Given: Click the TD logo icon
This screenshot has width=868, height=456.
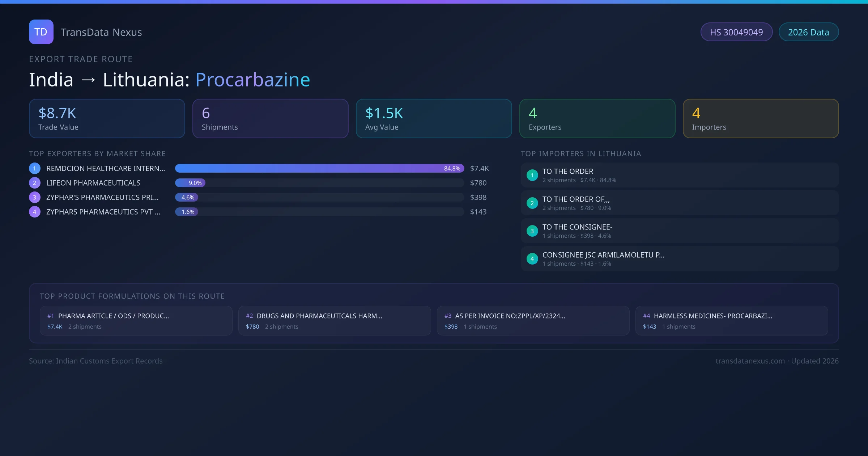Looking at the screenshot, I should (x=41, y=32).
